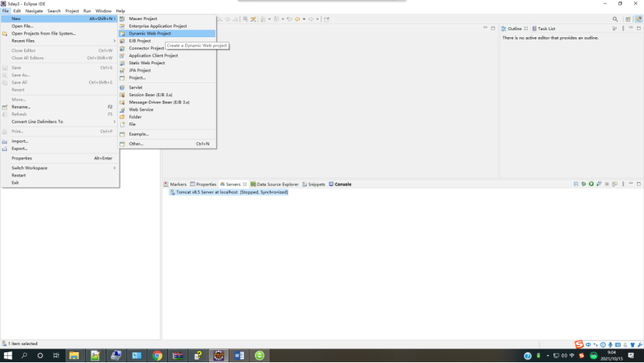Click the back navigation toolbar arrow
Screen dimensions: 644x363
298,19
